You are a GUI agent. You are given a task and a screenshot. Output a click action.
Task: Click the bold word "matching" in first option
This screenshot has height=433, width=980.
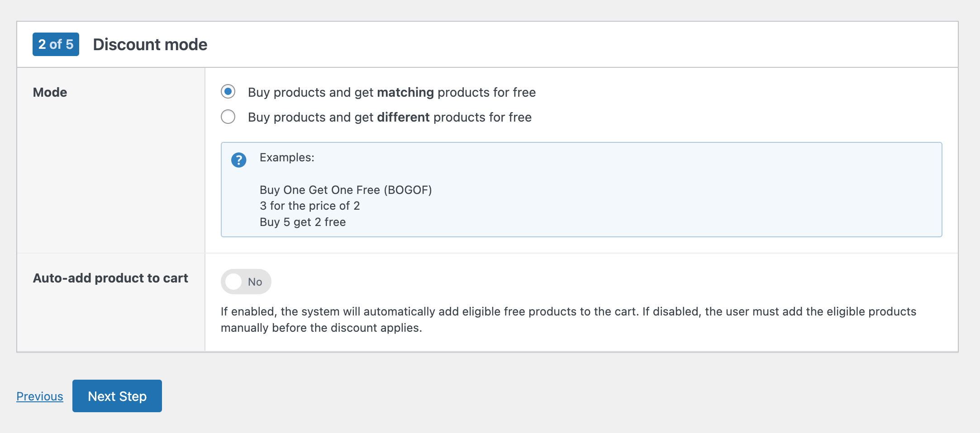click(x=405, y=92)
